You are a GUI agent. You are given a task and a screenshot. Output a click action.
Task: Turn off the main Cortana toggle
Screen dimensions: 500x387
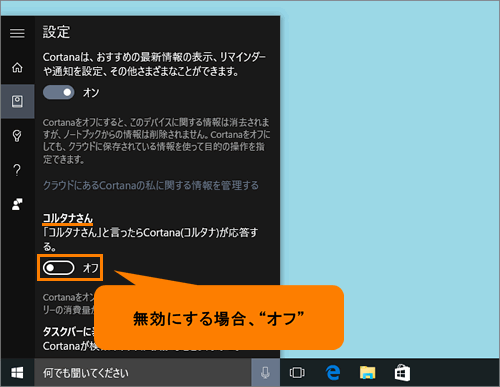58,92
